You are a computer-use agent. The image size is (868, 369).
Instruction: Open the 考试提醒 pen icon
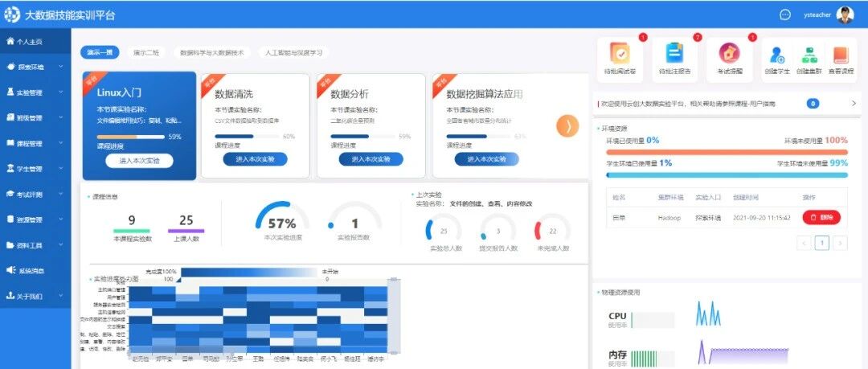729,53
